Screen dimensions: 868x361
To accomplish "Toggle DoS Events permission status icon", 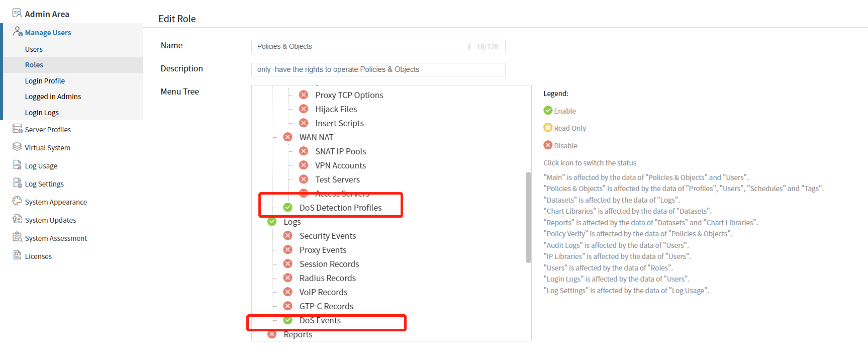I will (x=288, y=320).
